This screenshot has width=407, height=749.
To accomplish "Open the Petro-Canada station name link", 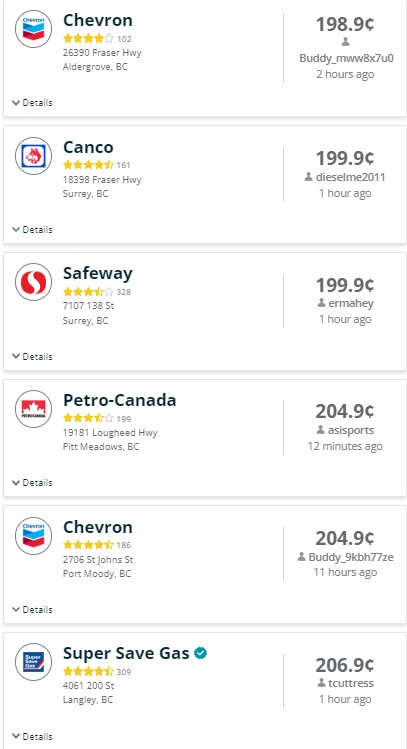I will pyautogui.click(x=119, y=400).
